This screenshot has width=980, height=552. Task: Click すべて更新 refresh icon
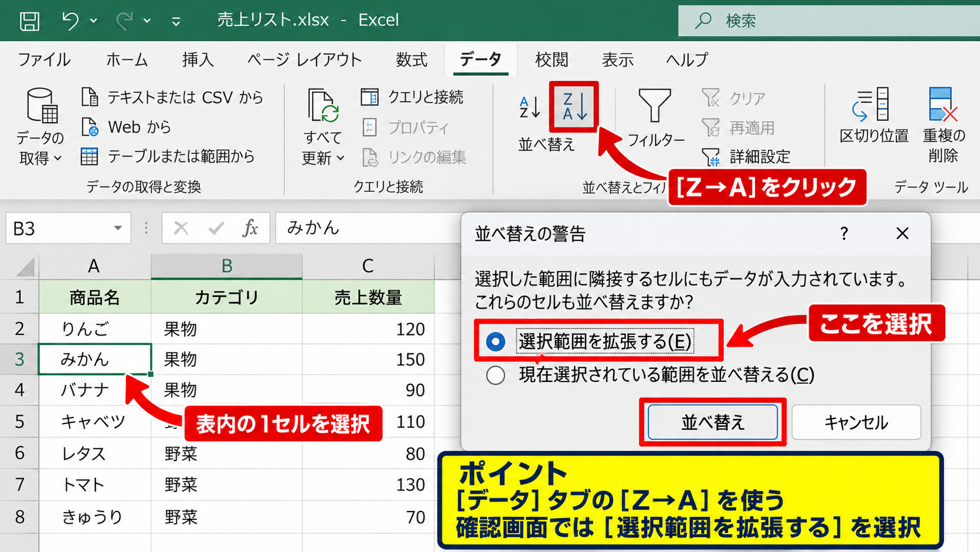coord(323,106)
